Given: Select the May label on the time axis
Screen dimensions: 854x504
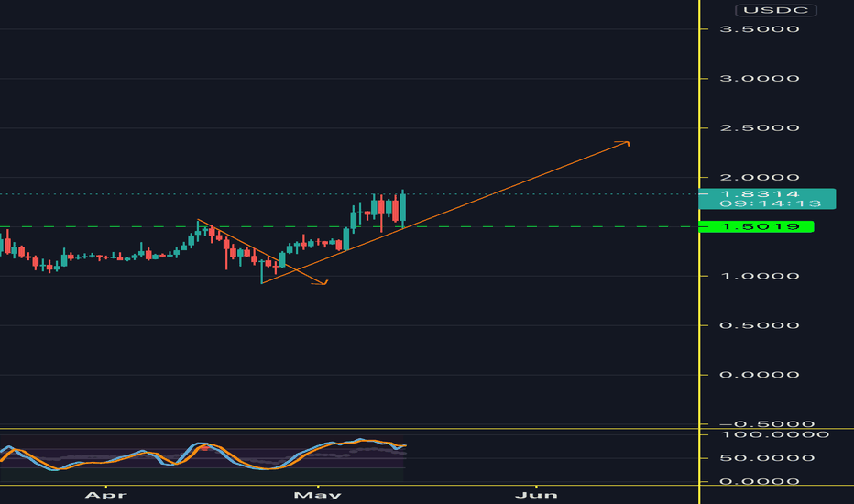Looking at the screenshot, I should [x=318, y=495].
